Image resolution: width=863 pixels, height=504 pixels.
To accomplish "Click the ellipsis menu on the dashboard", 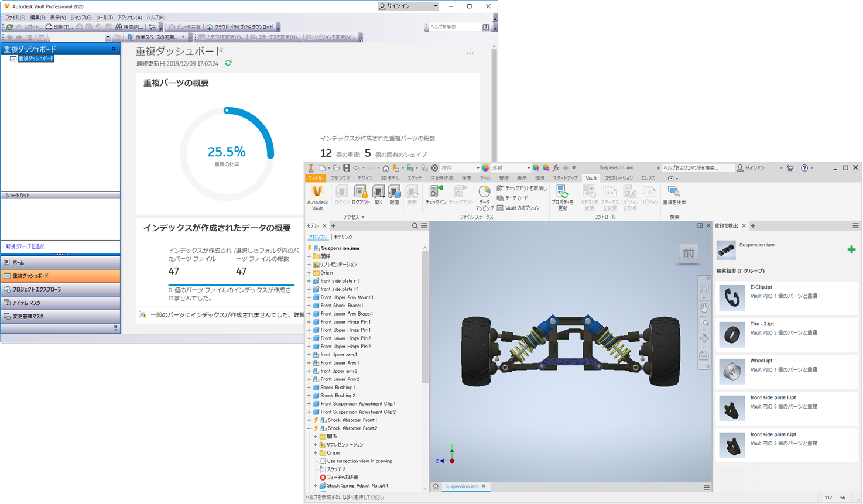I will (470, 53).
